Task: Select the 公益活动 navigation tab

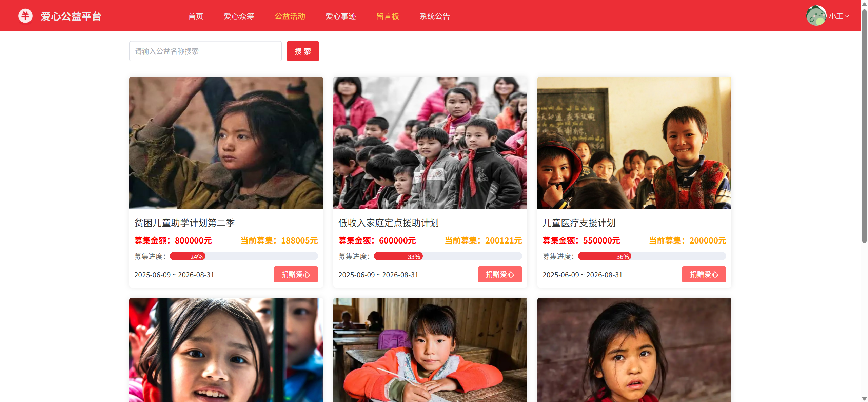Action: (290, 16)
